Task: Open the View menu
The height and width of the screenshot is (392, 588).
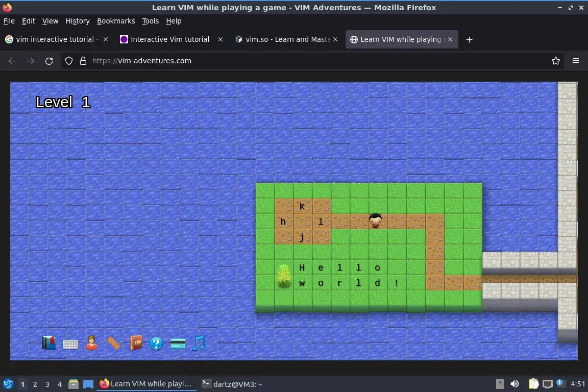Action: (x=50, y=21)
